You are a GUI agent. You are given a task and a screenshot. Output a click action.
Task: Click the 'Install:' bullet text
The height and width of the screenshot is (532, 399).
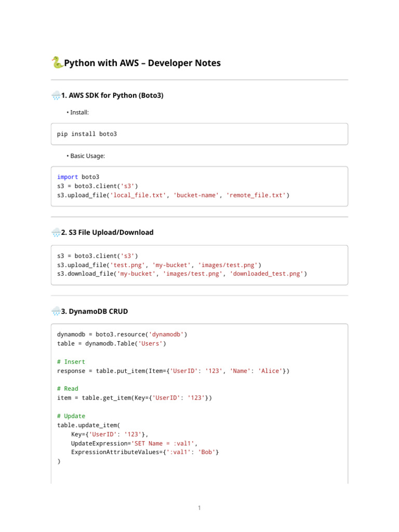[79, 112]
